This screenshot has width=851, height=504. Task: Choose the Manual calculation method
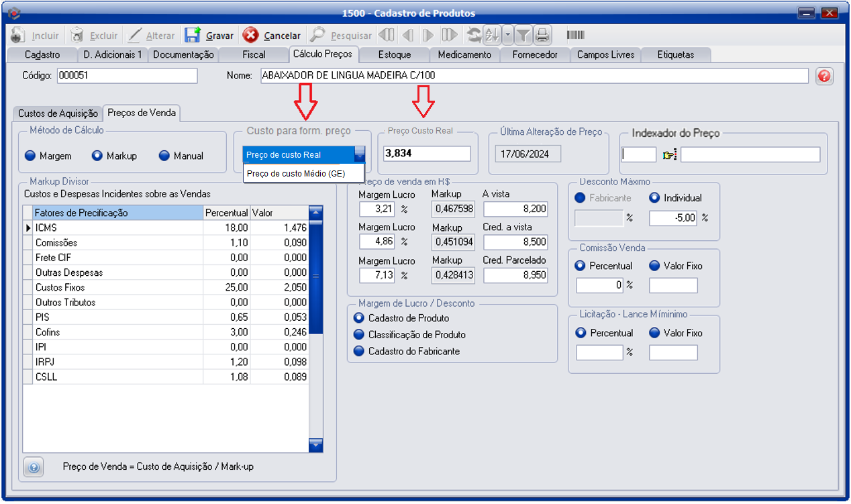click(164, 156)
